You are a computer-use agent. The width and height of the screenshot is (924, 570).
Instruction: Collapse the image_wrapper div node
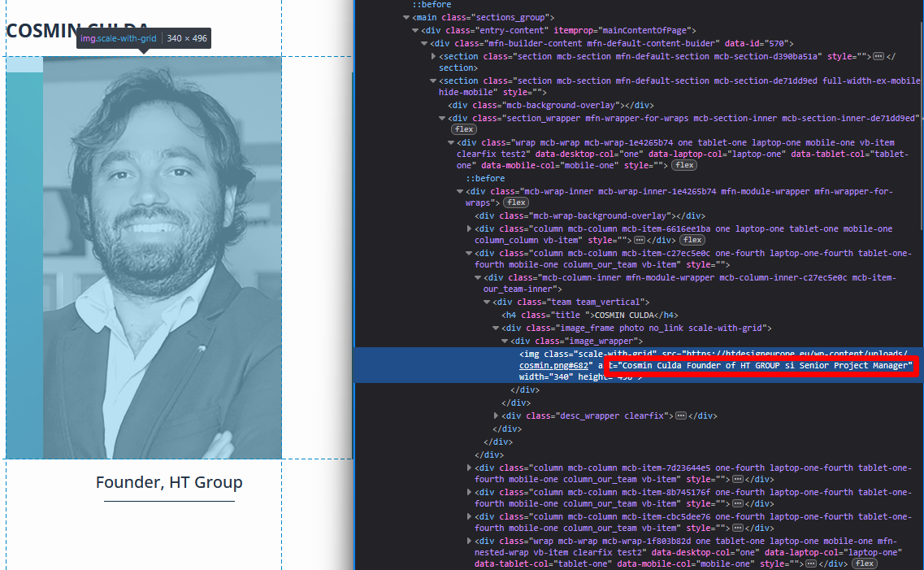(x=505, y=342)
